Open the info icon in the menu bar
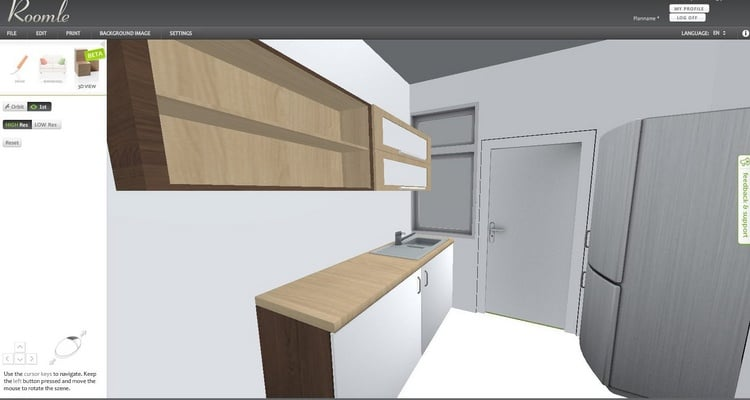The height and width of the screenshot is (400, 750). tap(745, 33)
